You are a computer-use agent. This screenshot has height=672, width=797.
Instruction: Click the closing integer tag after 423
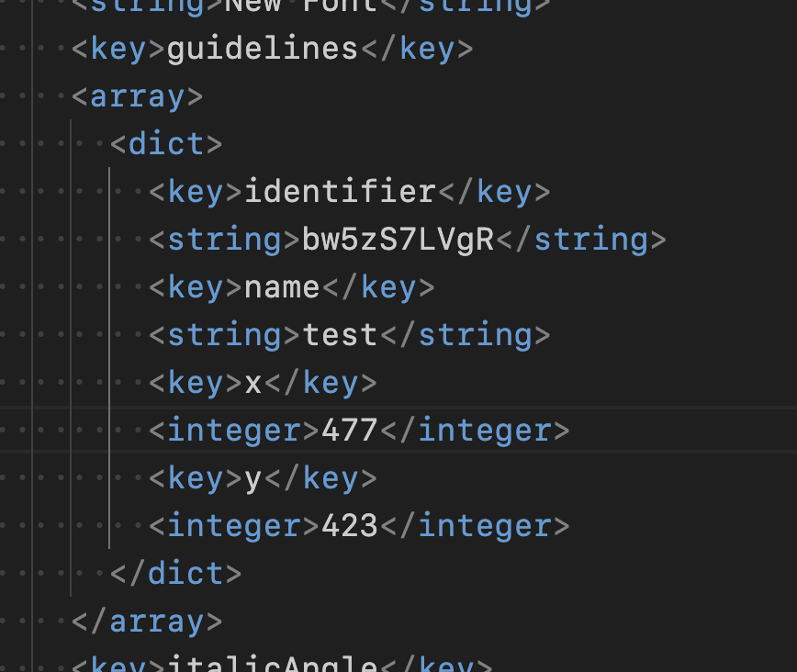[475, 526]
